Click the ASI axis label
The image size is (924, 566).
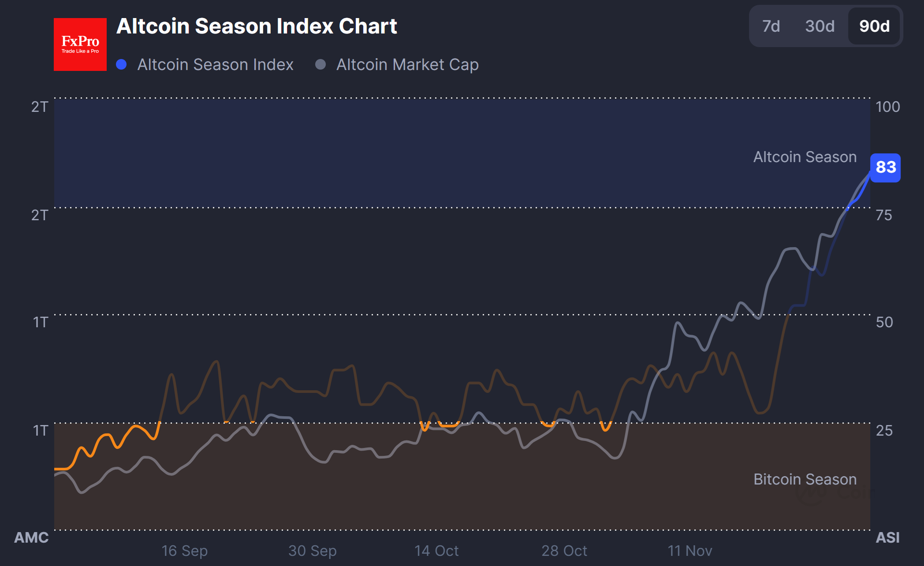point(887,537)
